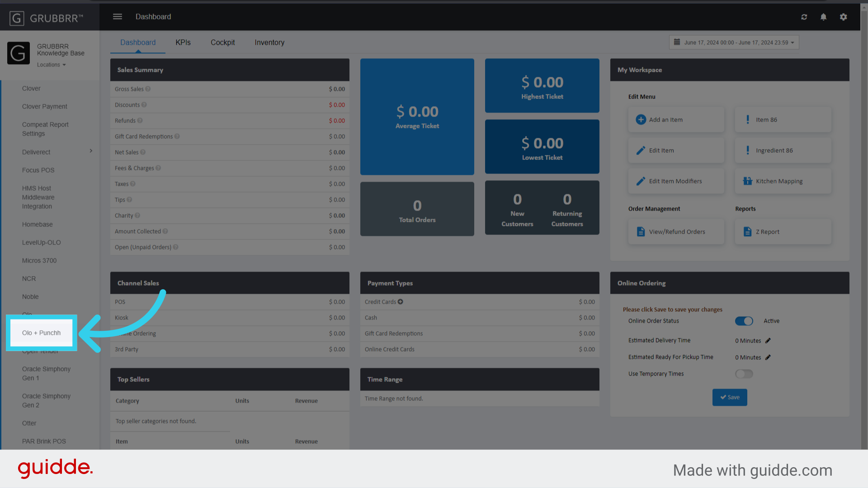Toggle Online Order Status switch

(x=744, y=321)
